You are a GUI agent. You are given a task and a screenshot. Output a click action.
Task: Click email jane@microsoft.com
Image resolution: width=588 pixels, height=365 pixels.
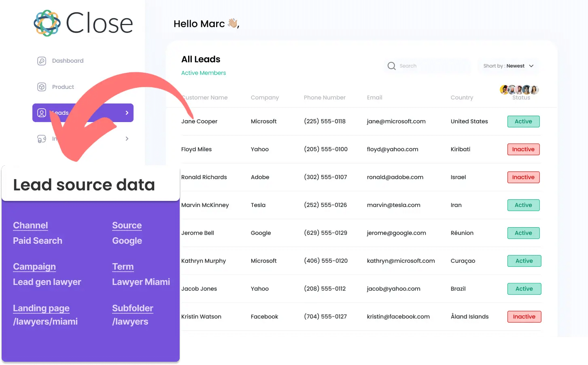coord(396,121)
